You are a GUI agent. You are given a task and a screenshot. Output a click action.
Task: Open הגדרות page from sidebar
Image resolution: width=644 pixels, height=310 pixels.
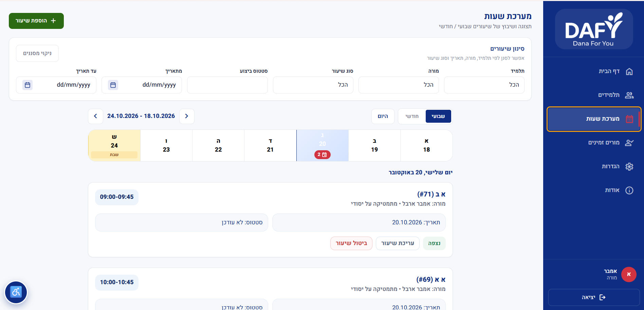594,167
